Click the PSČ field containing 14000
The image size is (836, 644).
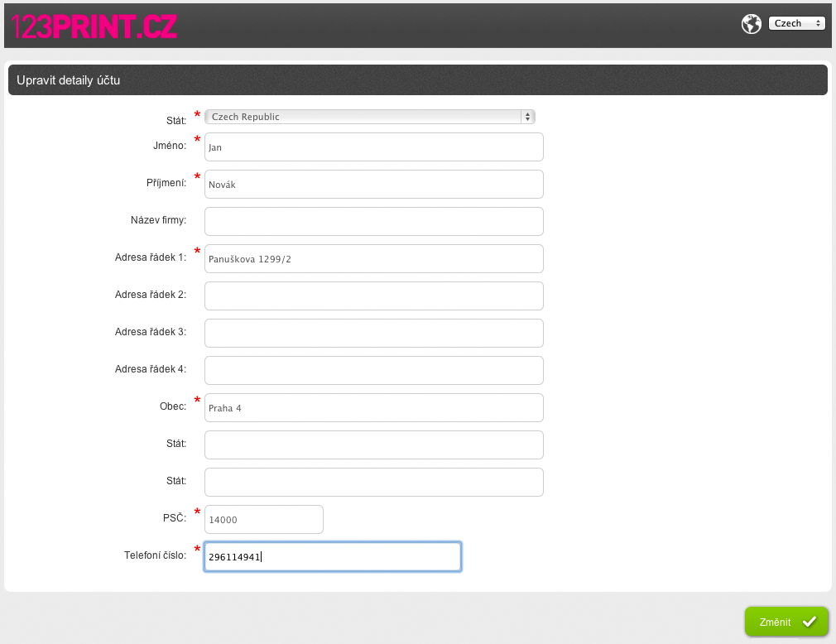tap(263, 520)
